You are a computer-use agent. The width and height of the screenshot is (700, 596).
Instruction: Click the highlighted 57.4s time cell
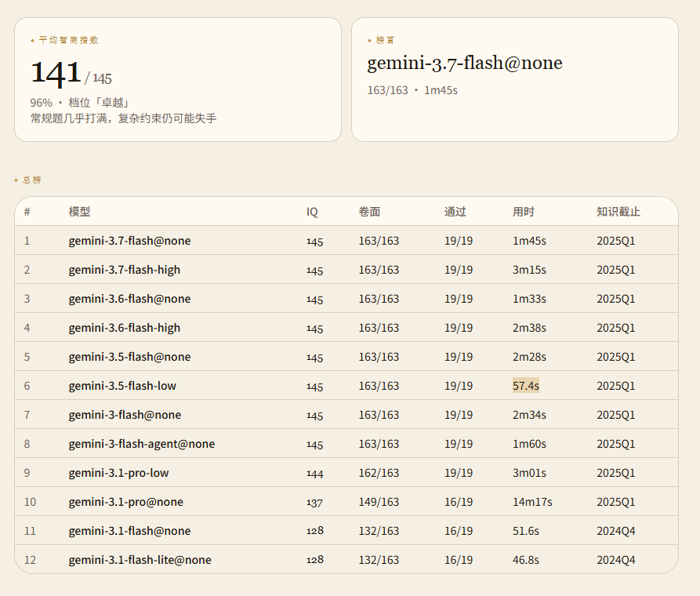pos(526,386)
